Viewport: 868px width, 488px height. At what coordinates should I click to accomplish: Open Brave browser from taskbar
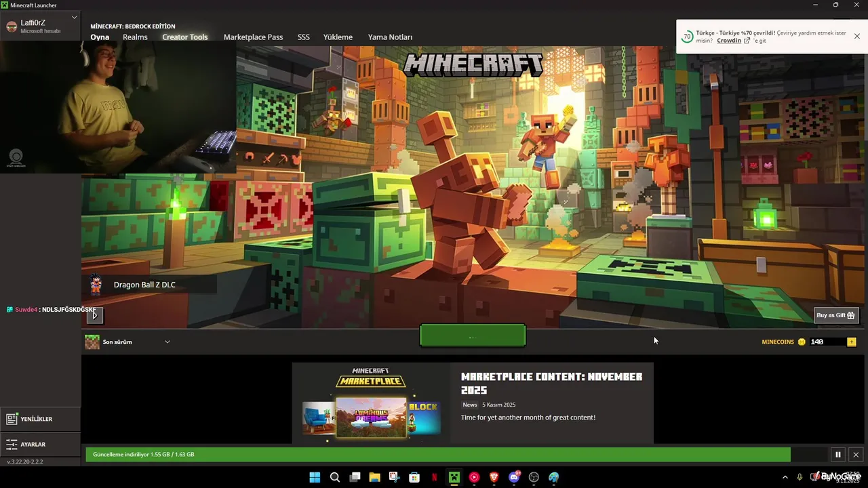tap(494, 477)
